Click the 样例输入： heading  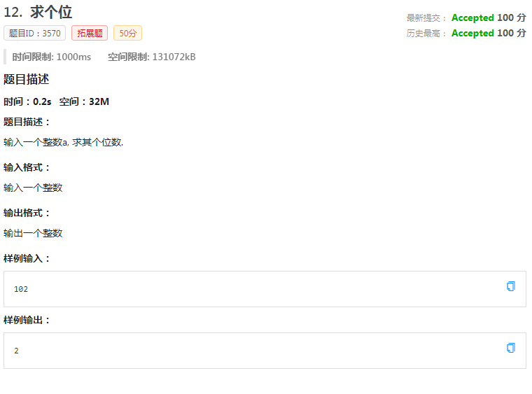27,259
